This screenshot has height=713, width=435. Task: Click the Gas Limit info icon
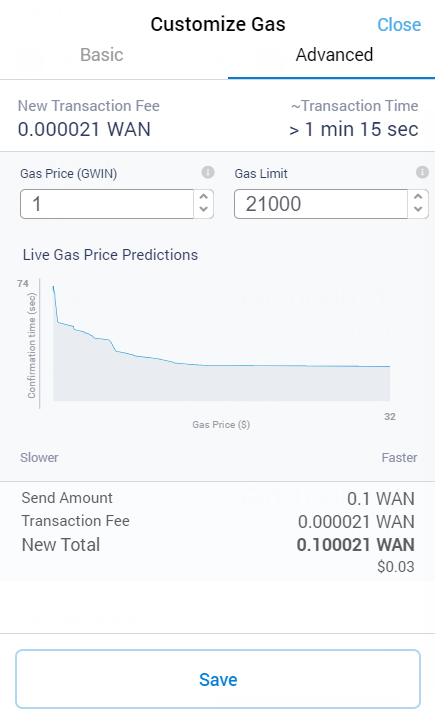tap(422, 172)
